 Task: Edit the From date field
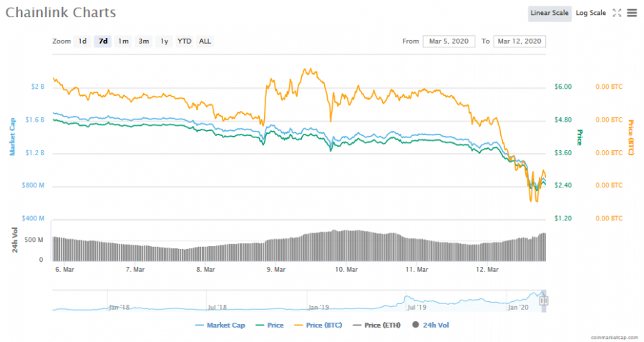449,41
